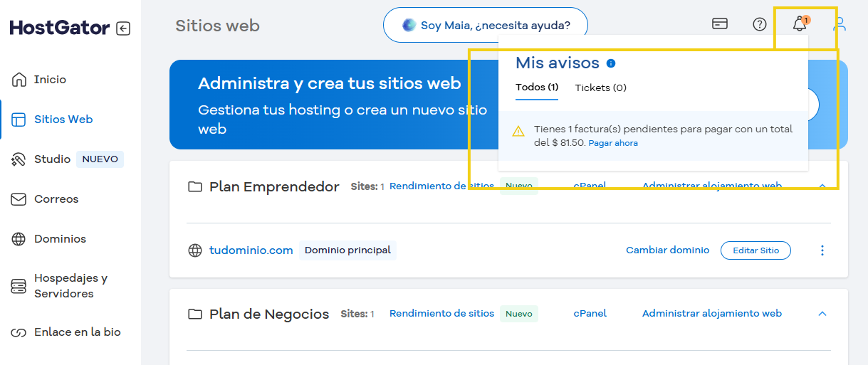868x365 pixels.
Task: Open the tudominio.com domain link
Action: point(251,250)
